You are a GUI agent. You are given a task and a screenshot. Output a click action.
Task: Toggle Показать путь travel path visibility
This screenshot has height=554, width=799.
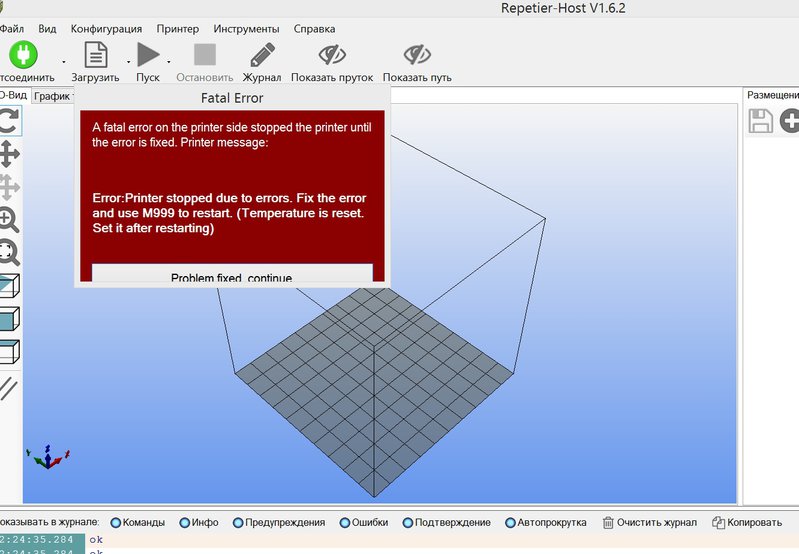pyautogui.click(x=417, y=54)
